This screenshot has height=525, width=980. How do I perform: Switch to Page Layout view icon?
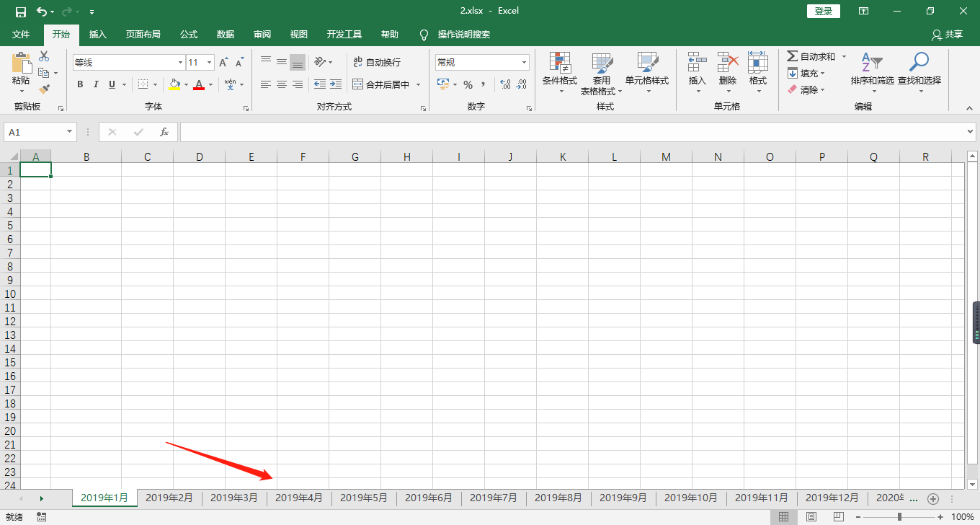click(811, 517)
